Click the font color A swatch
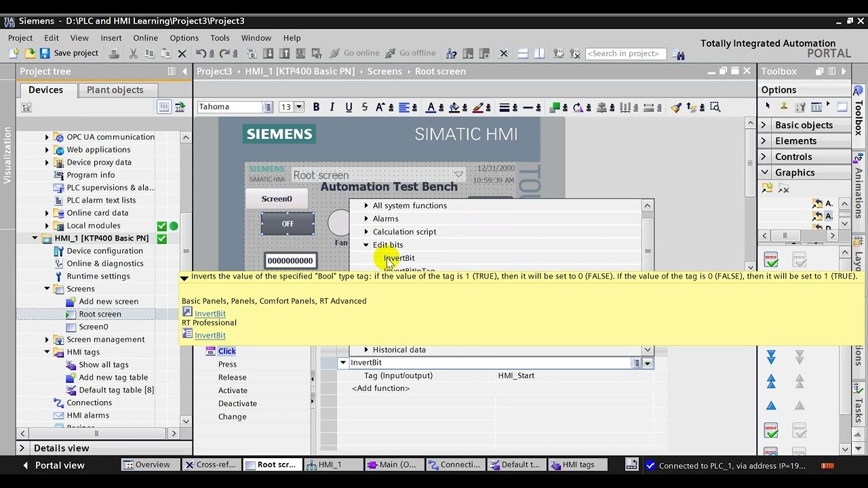 click(x=431, y=107)
